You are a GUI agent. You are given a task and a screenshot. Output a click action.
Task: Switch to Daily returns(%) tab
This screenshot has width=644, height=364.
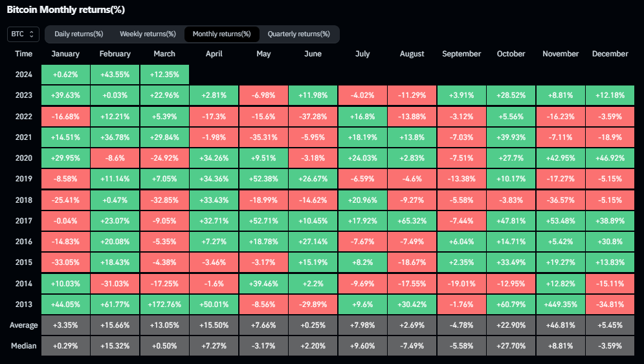79,34
